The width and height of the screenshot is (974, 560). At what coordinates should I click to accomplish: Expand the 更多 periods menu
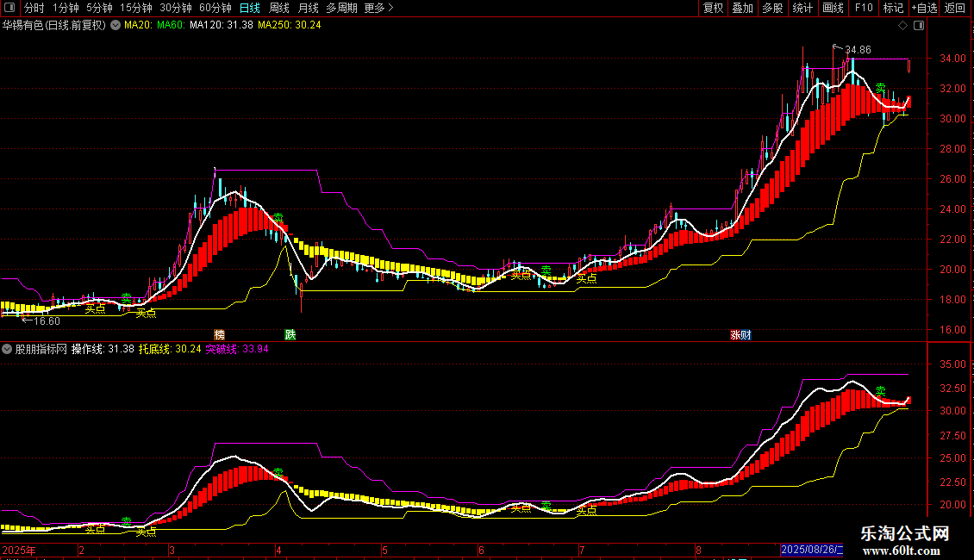coord(379,8)
